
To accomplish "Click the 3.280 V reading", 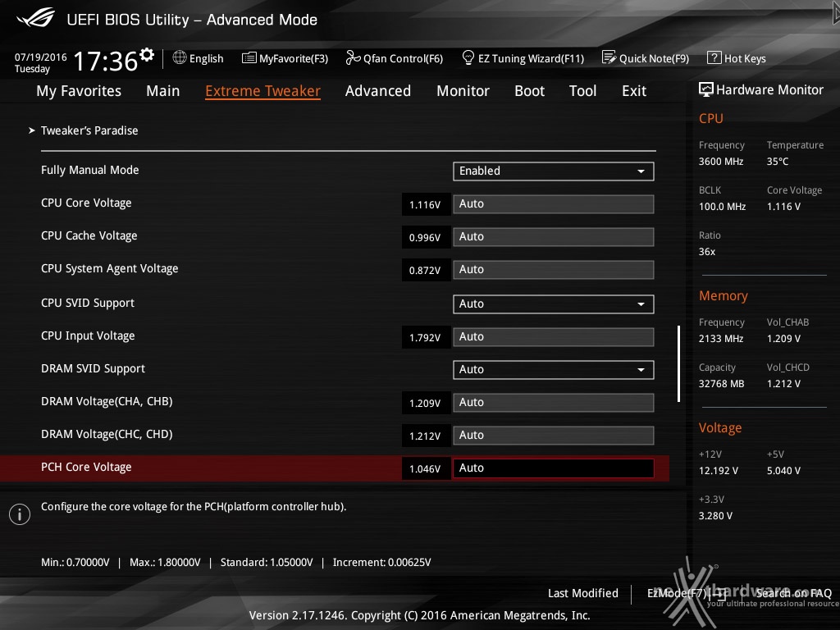I will point(715,515).
